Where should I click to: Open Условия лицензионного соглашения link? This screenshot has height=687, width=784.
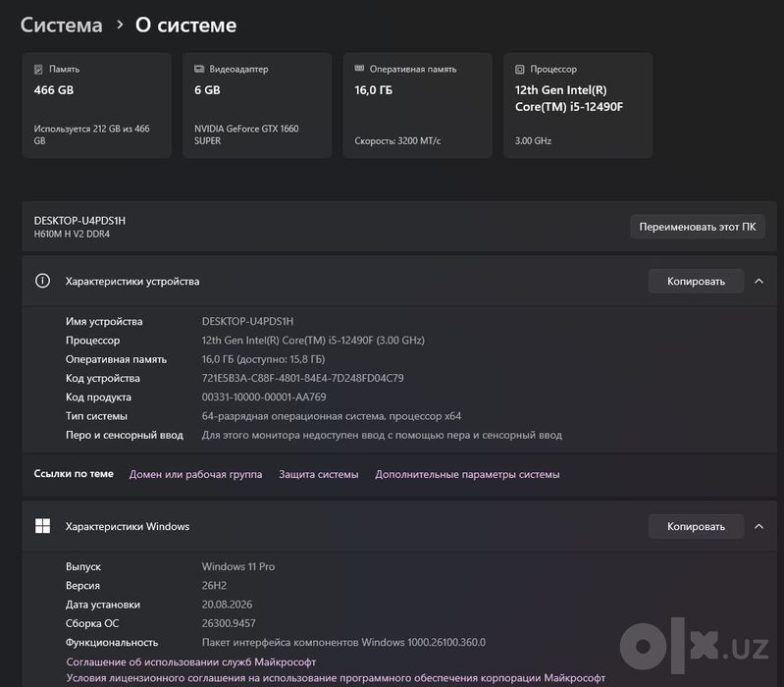coord(336,678)
